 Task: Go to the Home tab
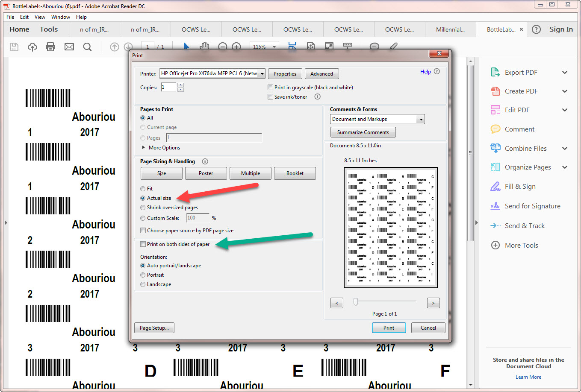(x=19, y=29)
